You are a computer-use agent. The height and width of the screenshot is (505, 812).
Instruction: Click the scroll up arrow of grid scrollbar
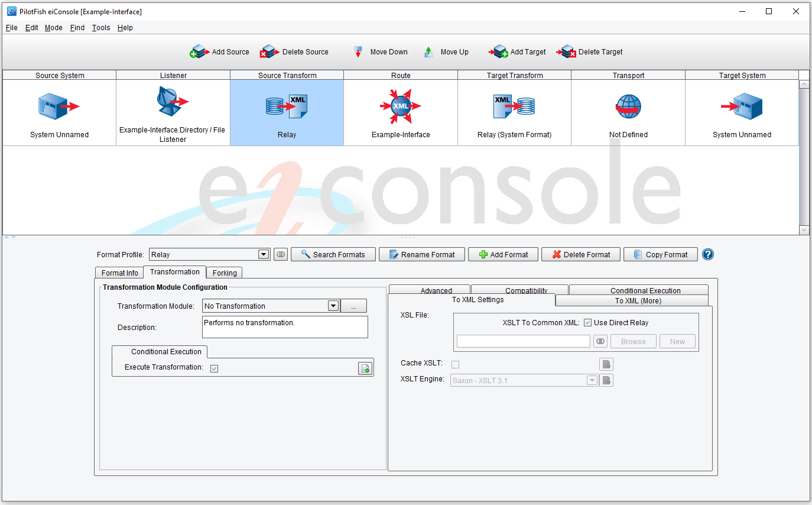804,85
